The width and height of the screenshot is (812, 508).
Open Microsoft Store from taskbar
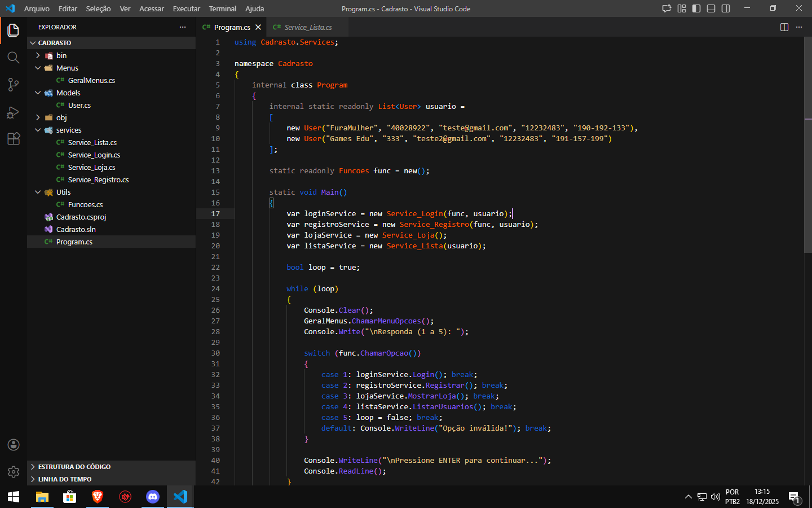[69, 497]
